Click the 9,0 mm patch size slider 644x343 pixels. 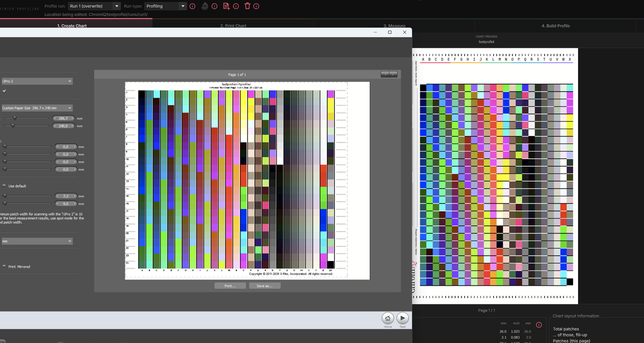pyautogui.click(x=27, y=204)
